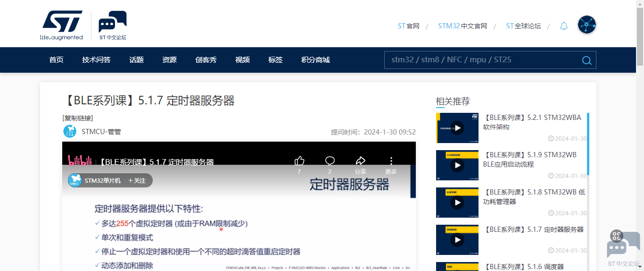Viewport: 644px width, 271px height.
Task: Open the 资源 menu item
Action: click(169, 60)
